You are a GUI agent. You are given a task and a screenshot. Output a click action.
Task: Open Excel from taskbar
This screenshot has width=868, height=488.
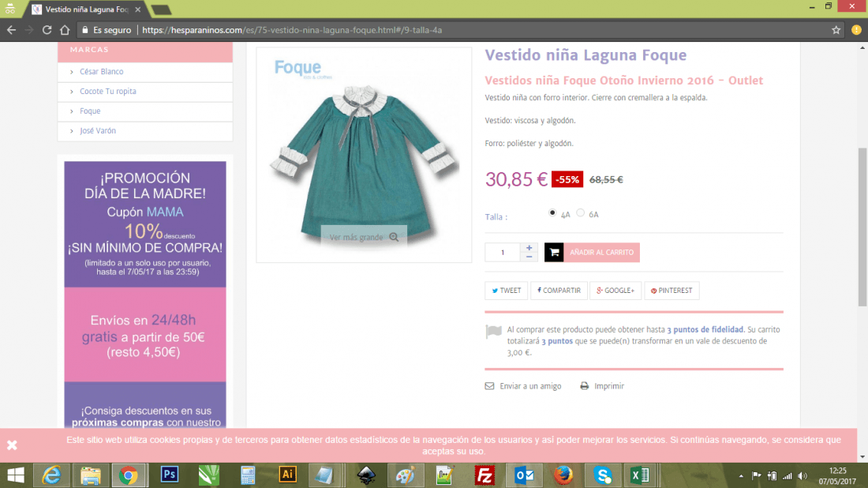click(641, 475)
